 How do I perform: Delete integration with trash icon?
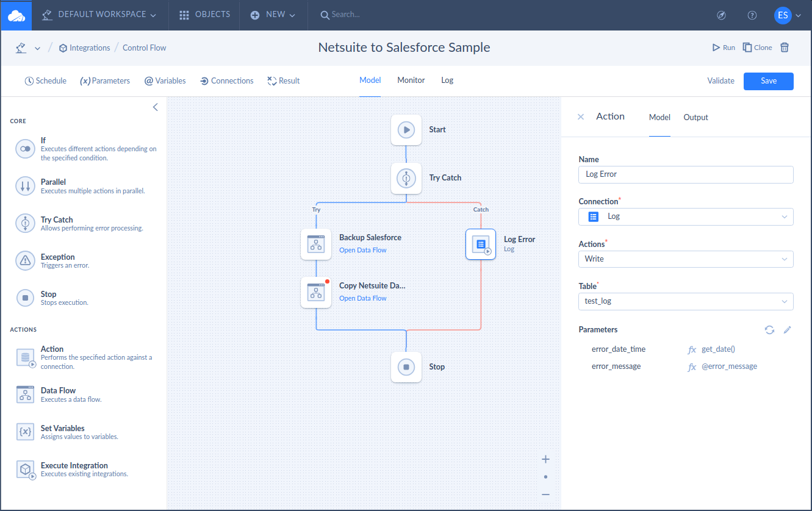pos(785,48)
